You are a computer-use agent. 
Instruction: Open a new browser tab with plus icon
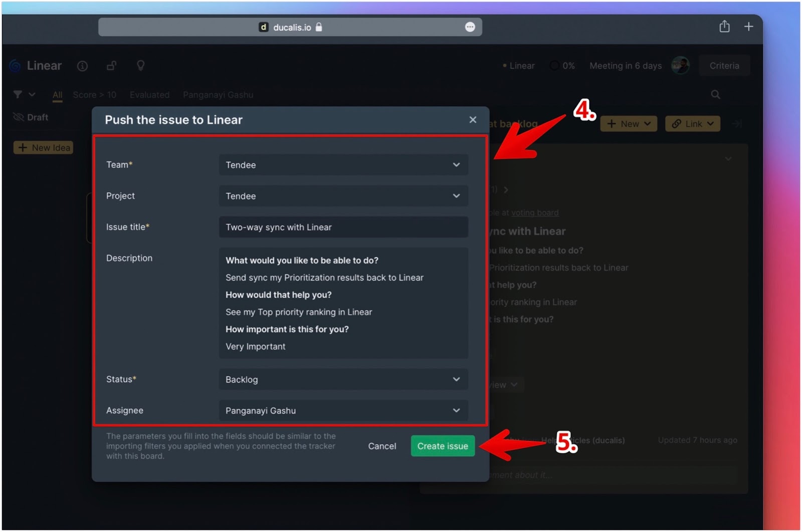click(748, 27)
